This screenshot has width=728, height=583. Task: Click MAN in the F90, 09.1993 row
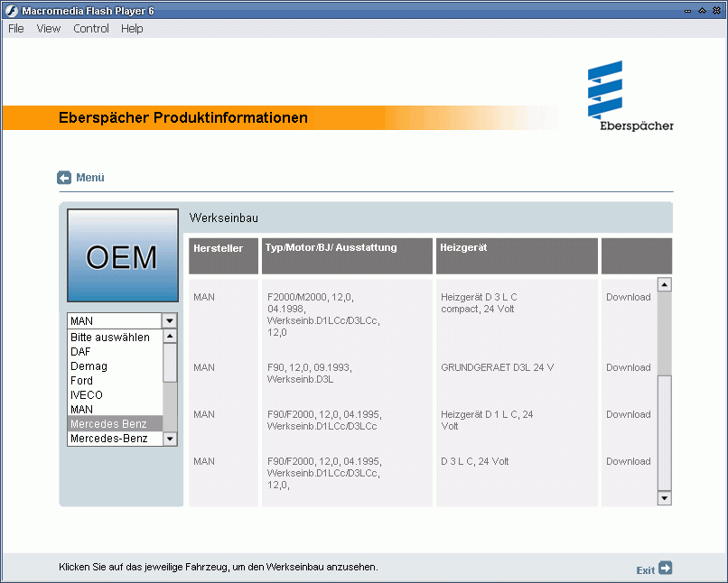pyautogui.click(x=204, y=368)
